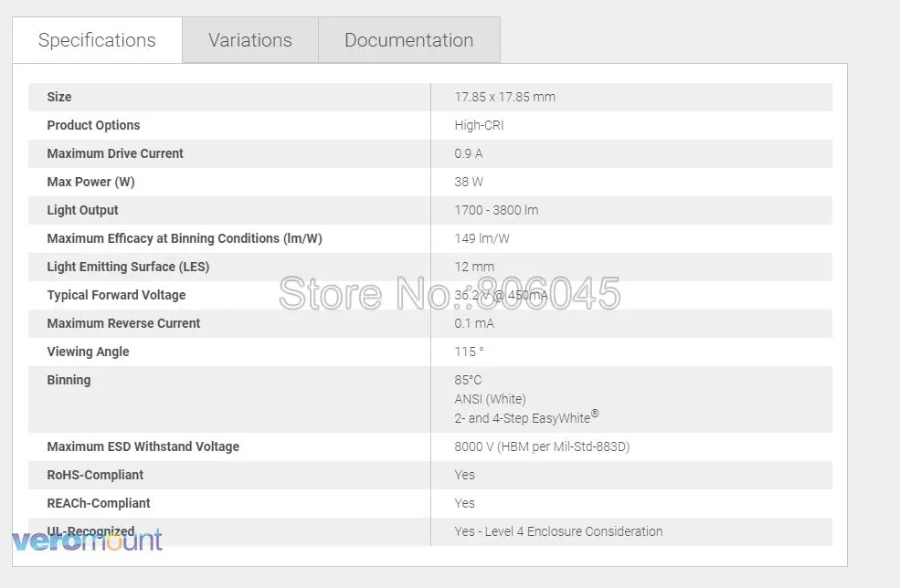Select 'Maximum Efficacy at Binning Conditions (lm/W)' label

185,238
